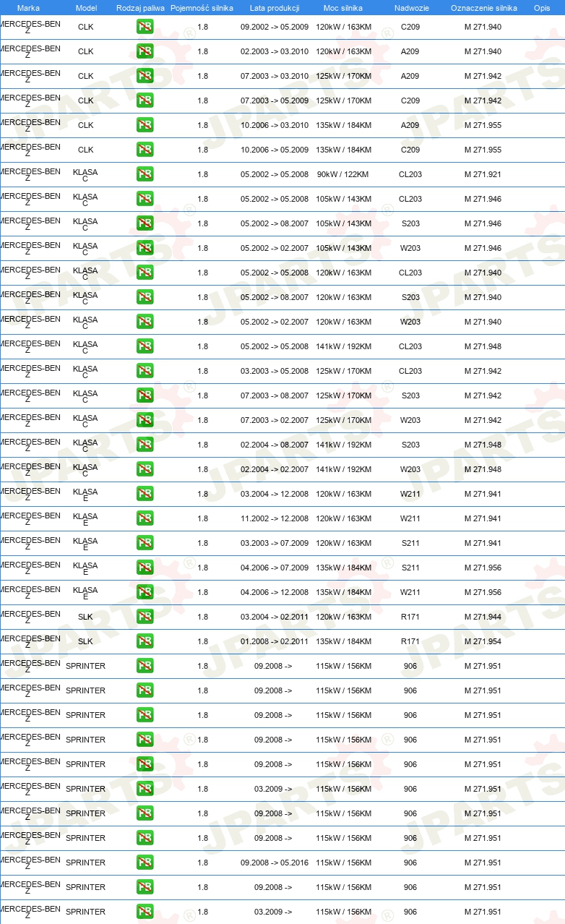The image size is (565, 924).
Task: Select engine code M 271.954
Action: (483, 641)
